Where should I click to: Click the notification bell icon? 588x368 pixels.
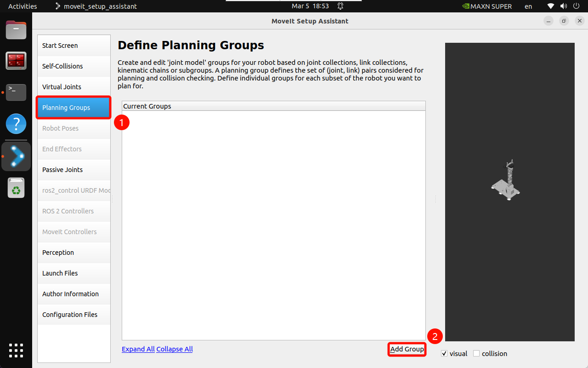[340, 6]
